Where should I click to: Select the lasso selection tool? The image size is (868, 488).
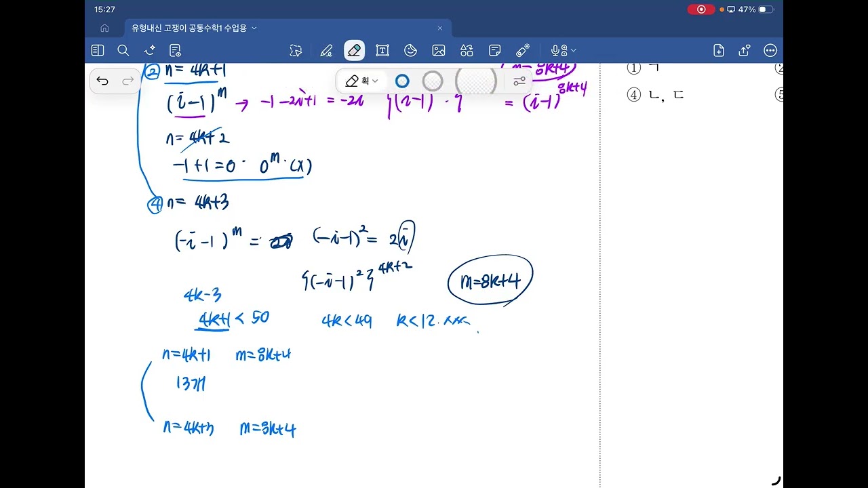coord(296,50)
